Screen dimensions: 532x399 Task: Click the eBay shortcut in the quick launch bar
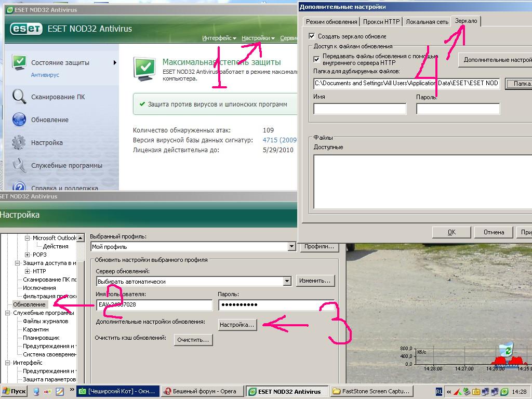tap(48, 392)
